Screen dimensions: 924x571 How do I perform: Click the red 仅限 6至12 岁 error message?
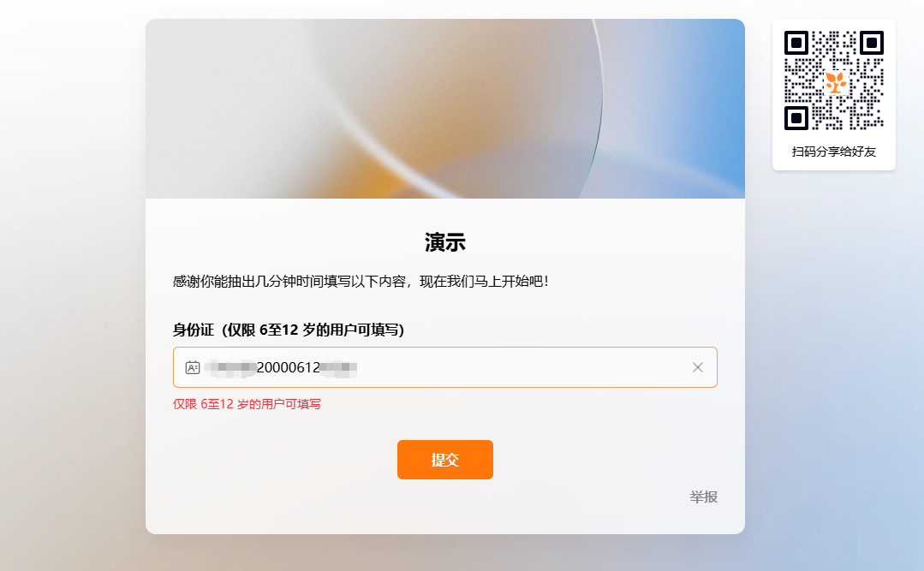point(247,404)
